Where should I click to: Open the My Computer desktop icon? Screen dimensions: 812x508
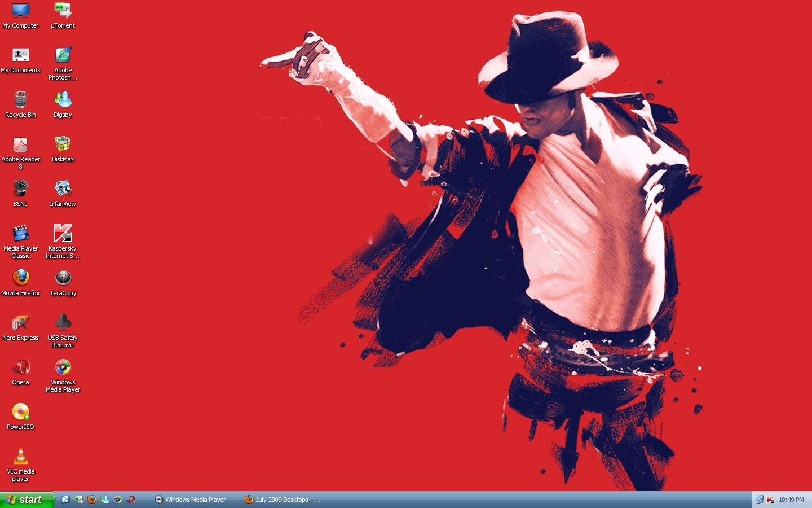coord(20,16)
